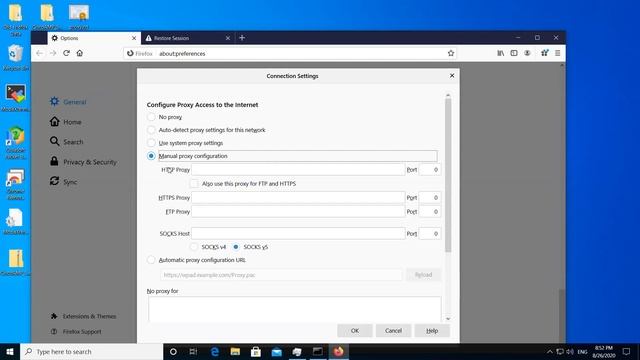Click Type here to search box
The height and width of the screenshot is (360, 640).
(91, 351)
